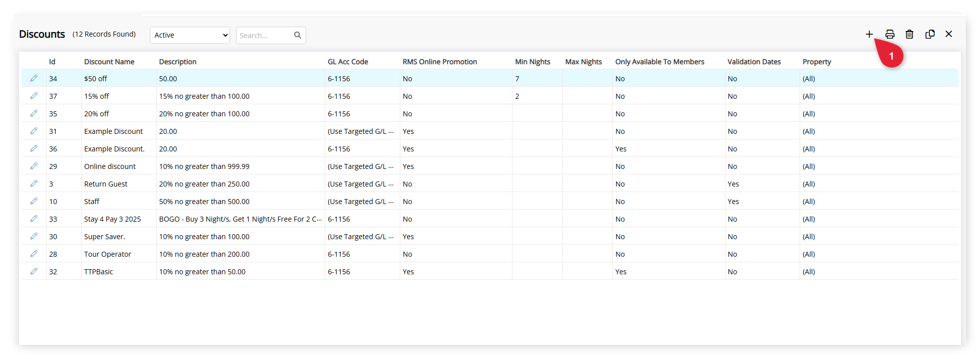This screenshot has width=980, height=359.
Task: Select the 'Staff' discount name cell
Action: pyautogui.click(x=92, y=202)
